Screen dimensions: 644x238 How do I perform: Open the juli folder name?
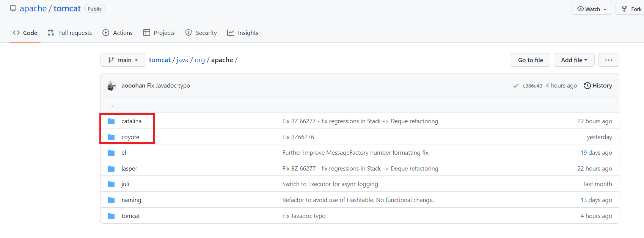(125, 184)
